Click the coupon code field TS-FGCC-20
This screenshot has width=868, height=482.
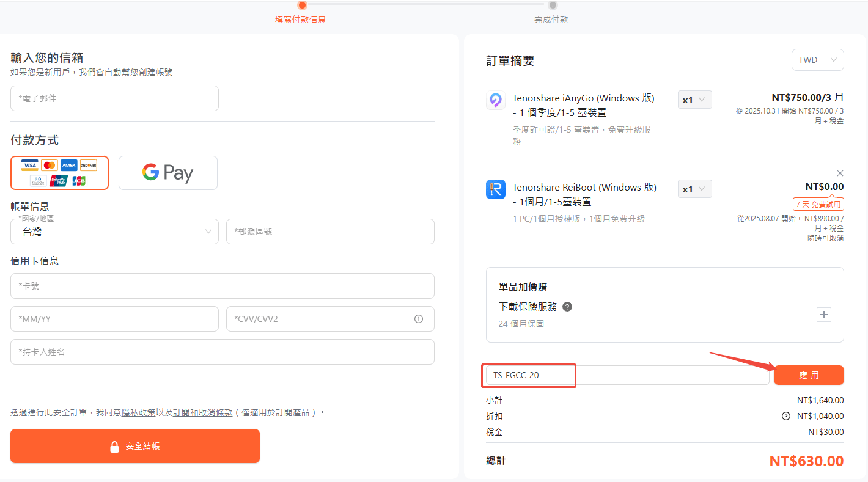point(627,375)
